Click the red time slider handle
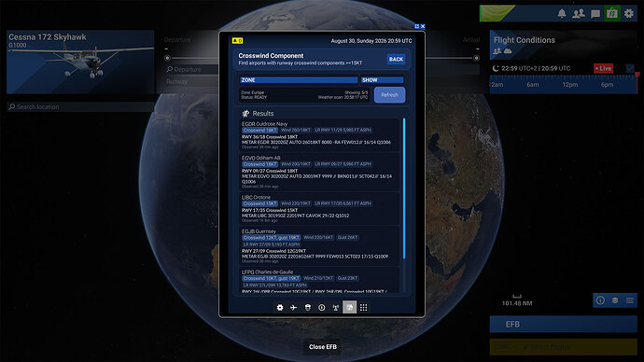 click(x=637, y=76)
